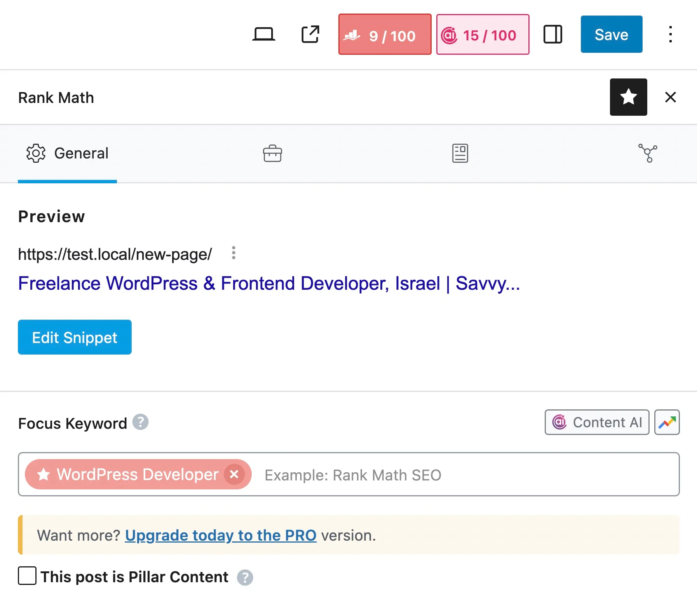Switch to the Advanced briefcase tab

click(272, 153)
